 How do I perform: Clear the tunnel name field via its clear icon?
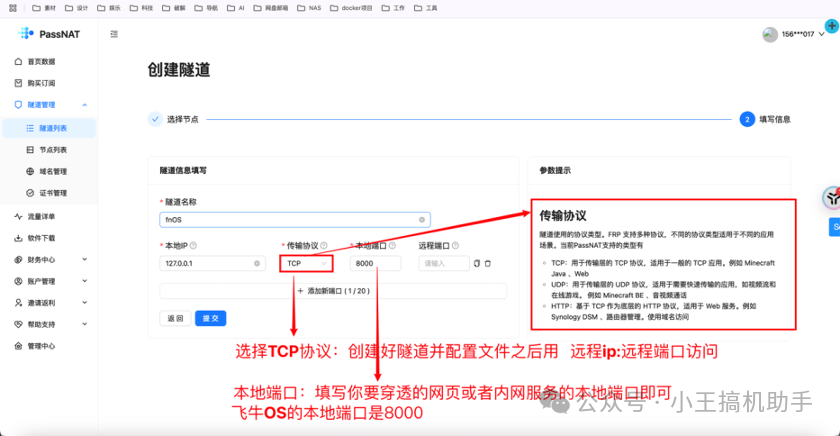(x=421, y=219)
